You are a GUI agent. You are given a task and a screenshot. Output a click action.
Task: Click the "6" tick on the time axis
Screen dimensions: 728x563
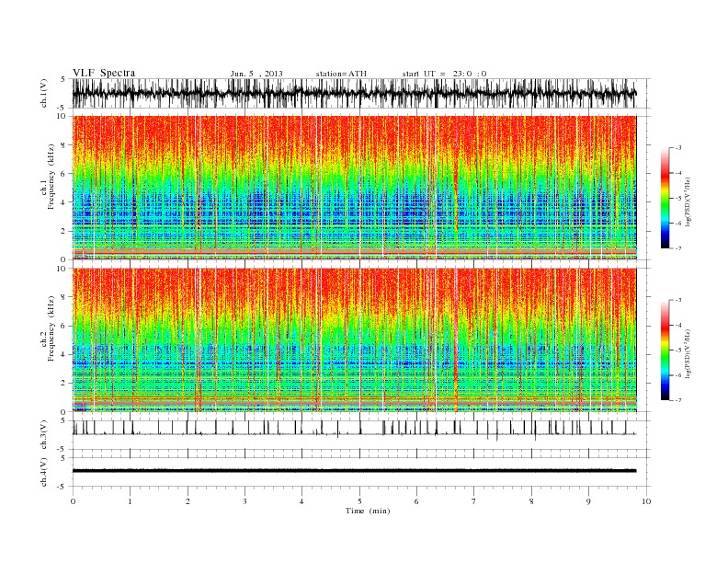coord(416,501)
